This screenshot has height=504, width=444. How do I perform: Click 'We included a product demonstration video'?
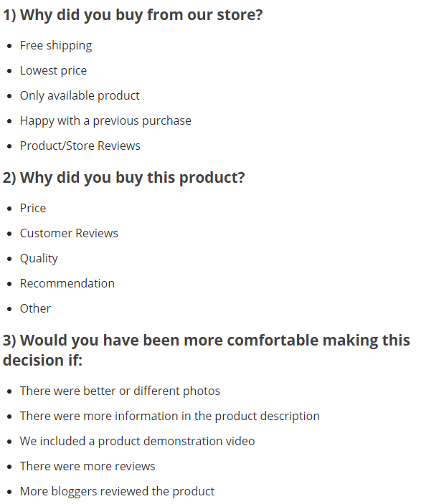(137, 441)
